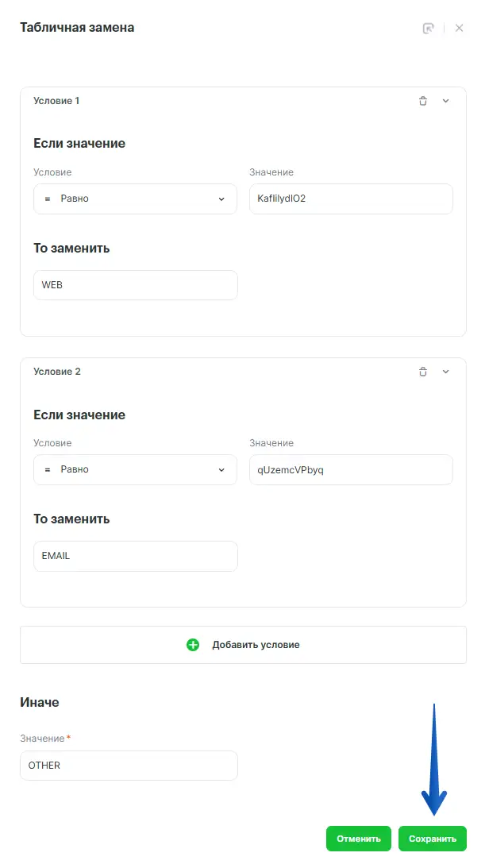Screen dimensions: 485x868
Task: Delete Условие 1 with trash icon
Action: [x=423, y=101]
